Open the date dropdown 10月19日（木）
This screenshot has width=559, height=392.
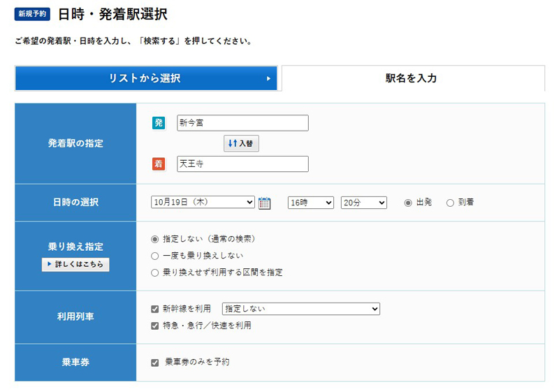pos(203,203)
